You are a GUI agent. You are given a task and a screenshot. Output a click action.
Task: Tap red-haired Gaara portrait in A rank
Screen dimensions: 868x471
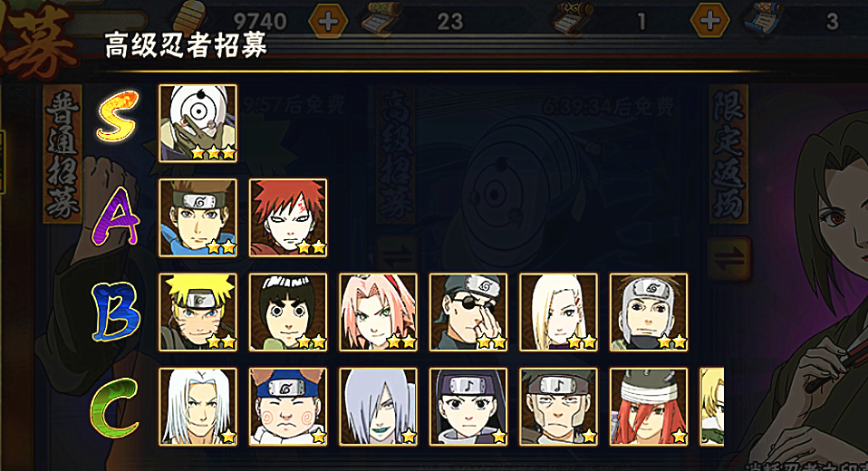[288, 217]
